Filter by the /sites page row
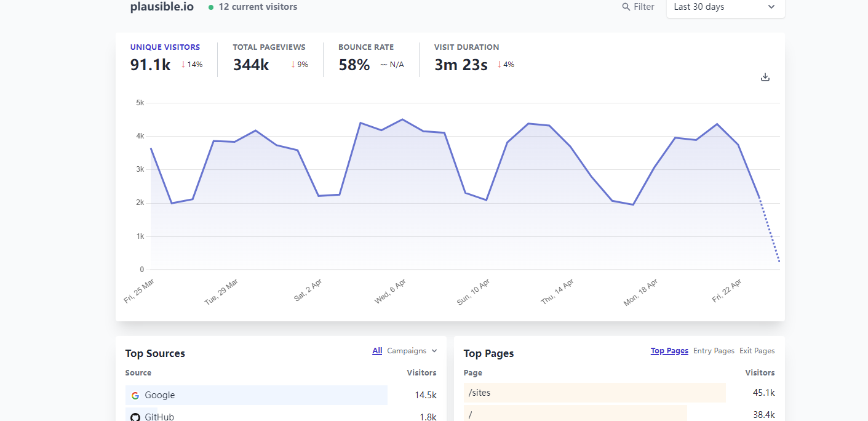Image resolution: width=868 pixels, height=421 pixels. pos(480,393)
